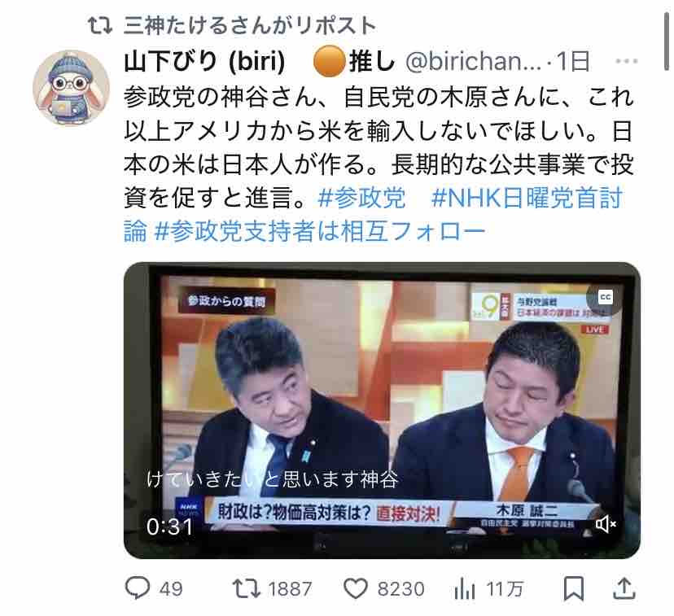The height and width of the screenshot is (616, 674).
Task: Like the post with the heart icon
Action: (x=356, y=588)
